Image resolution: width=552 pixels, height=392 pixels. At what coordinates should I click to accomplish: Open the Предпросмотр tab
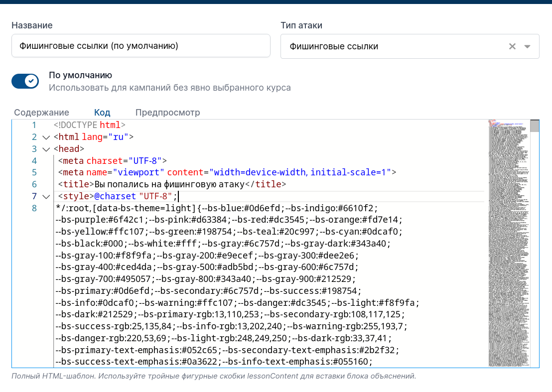point(167,113)
